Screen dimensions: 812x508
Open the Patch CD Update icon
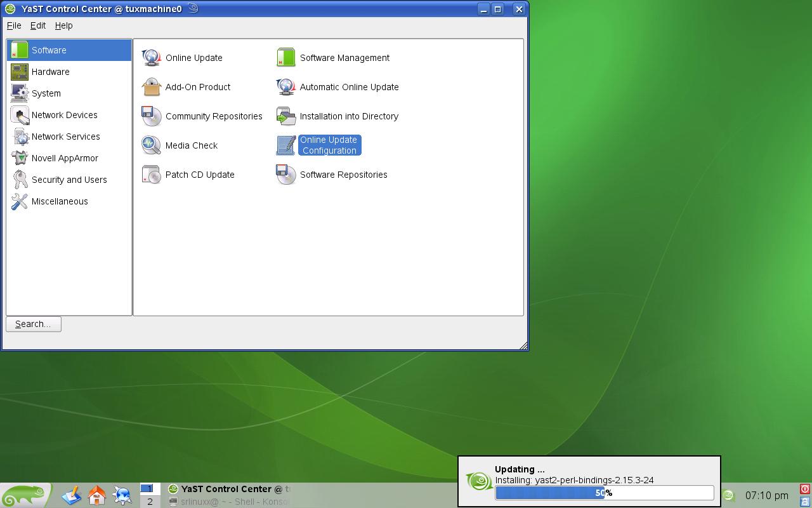pyautogui.click(x=152, y=174)
